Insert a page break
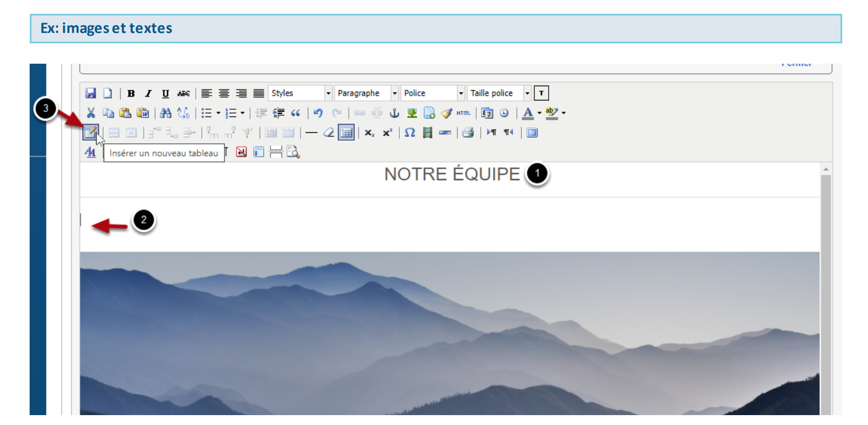The image size is (868, 425). click(276, 152)
